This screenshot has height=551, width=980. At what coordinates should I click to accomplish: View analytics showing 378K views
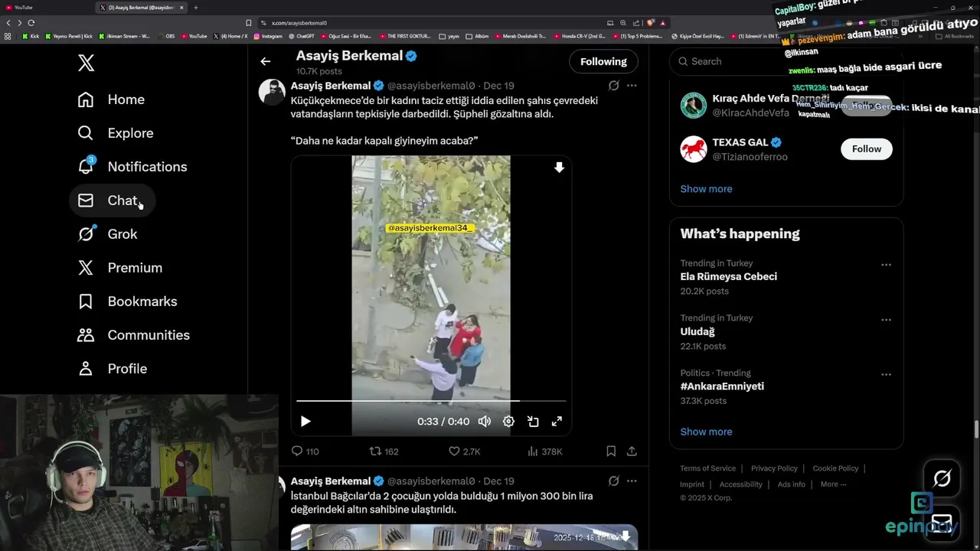point(545,452)
